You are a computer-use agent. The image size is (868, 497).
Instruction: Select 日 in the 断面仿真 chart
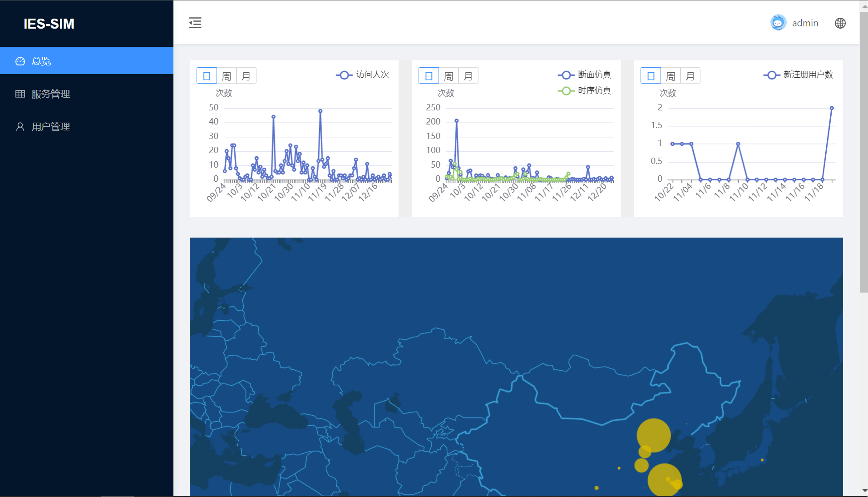pos(429,76)
